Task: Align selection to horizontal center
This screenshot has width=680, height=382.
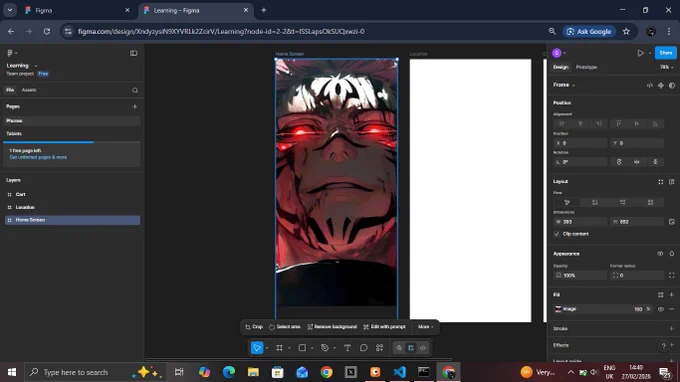Action: tap(580, 124)
